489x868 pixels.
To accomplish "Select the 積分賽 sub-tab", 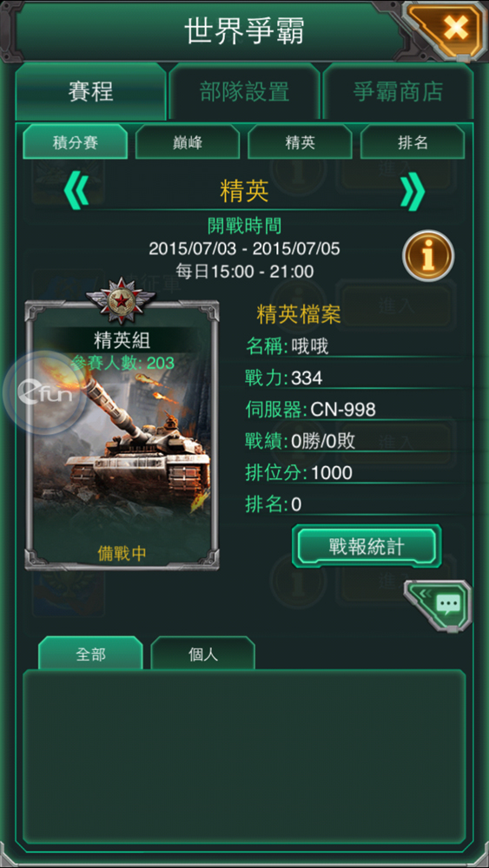I will coord(76,142).
